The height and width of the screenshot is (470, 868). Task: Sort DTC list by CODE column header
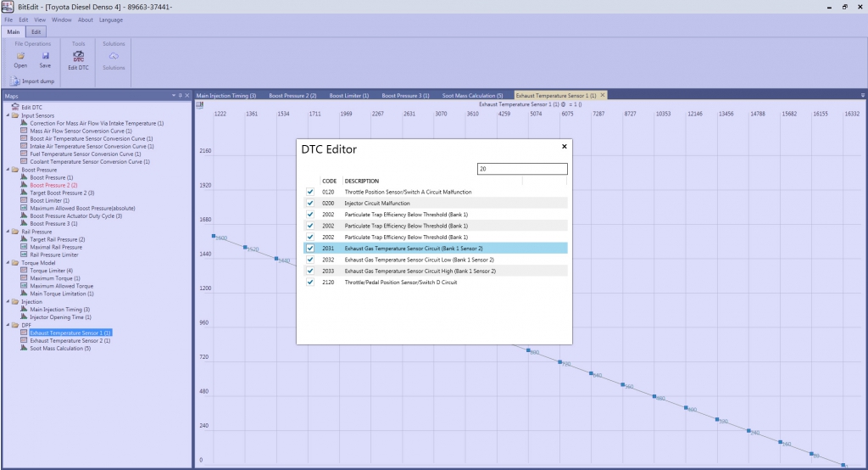[x=330, y=181]
